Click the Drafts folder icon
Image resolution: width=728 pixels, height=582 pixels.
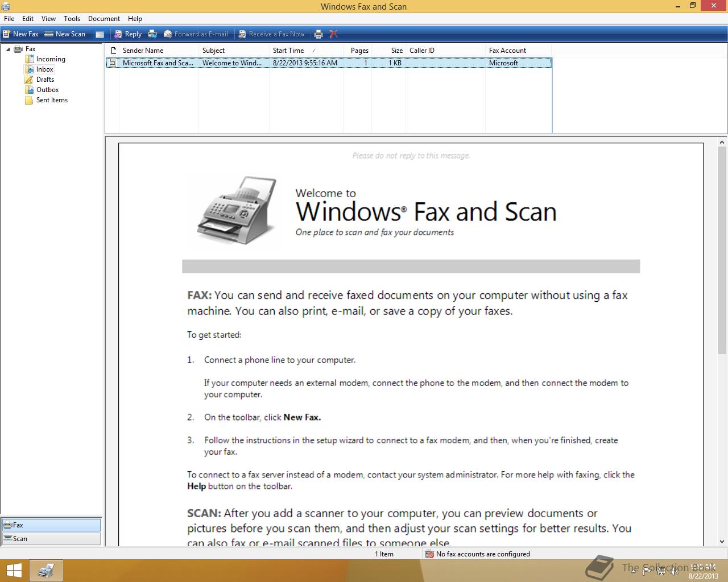click(x=29, y=80)
